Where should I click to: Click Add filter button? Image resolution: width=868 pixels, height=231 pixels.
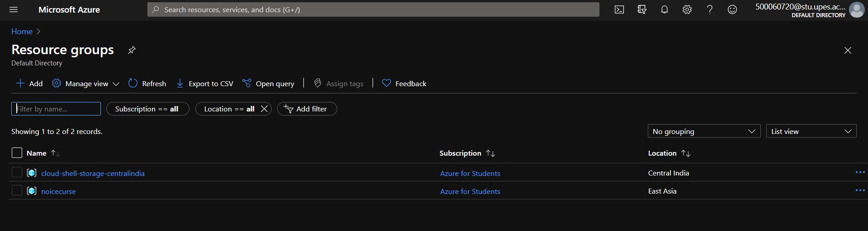coord(307,109)
